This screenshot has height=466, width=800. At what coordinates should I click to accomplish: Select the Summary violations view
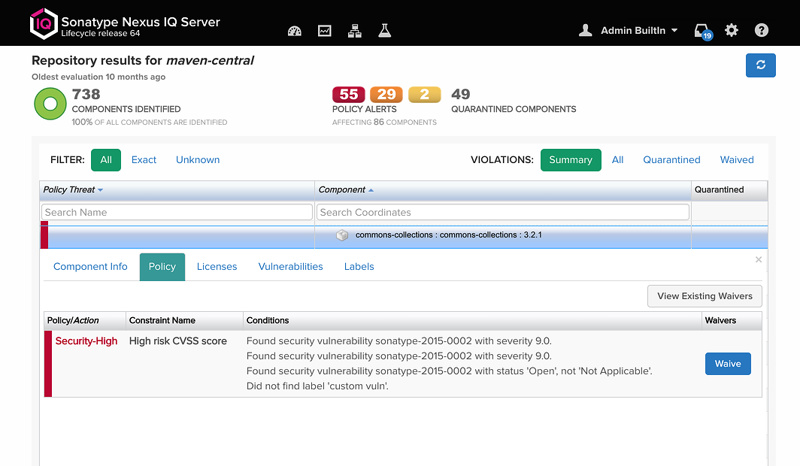(x=571, y=160)
